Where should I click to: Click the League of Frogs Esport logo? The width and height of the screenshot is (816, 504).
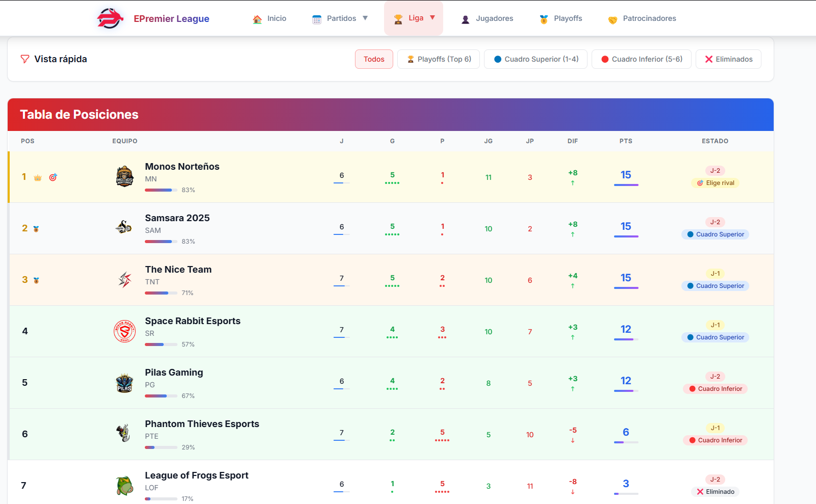pyautogui.click(x=124, y=485)
